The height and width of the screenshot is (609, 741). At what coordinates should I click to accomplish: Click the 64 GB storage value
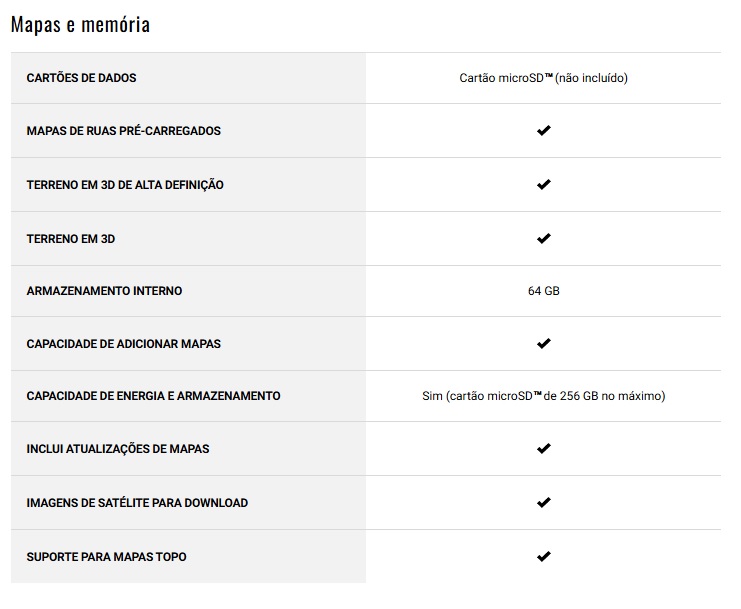coord(543,291)
